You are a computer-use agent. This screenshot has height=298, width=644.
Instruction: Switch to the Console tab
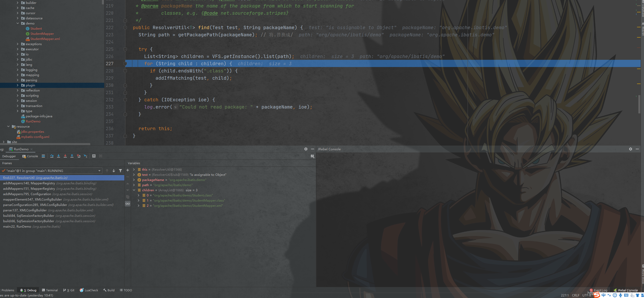30,156
